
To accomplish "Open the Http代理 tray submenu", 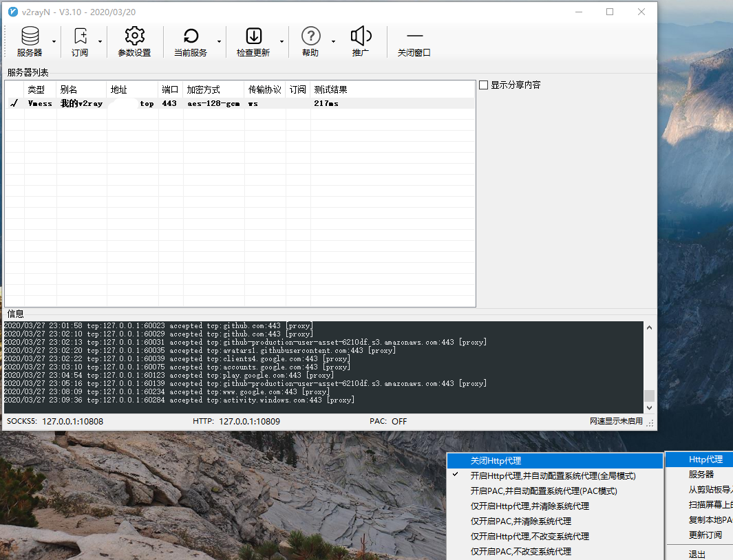I will click(x=705, y=459).
